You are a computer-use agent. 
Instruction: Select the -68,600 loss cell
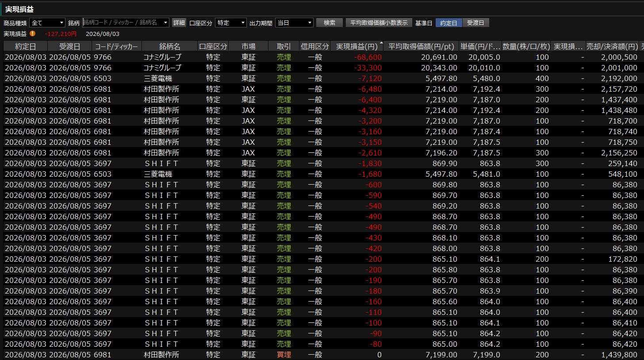[x=368, y=57]
